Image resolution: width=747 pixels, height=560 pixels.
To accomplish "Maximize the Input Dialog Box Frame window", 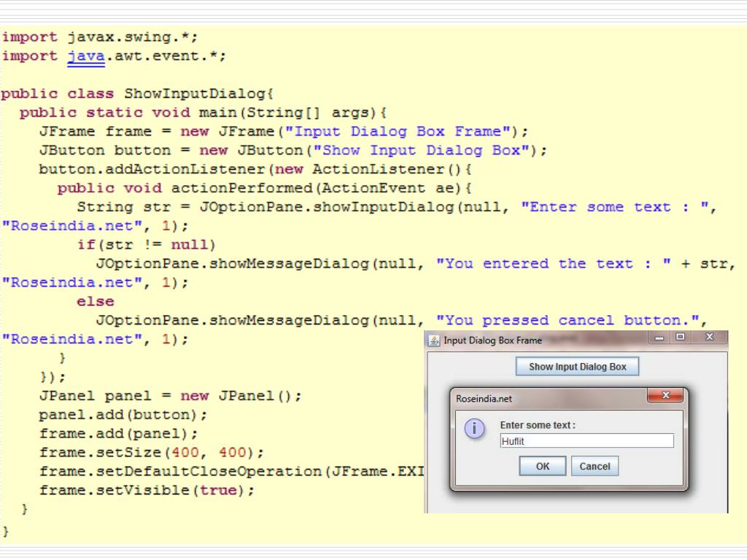I will [x=681, y=338].
